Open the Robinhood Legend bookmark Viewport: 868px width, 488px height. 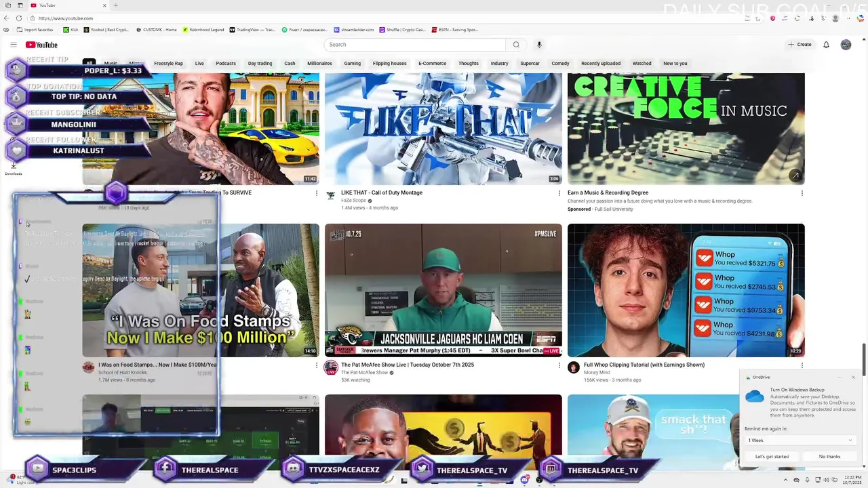point(205,30)
